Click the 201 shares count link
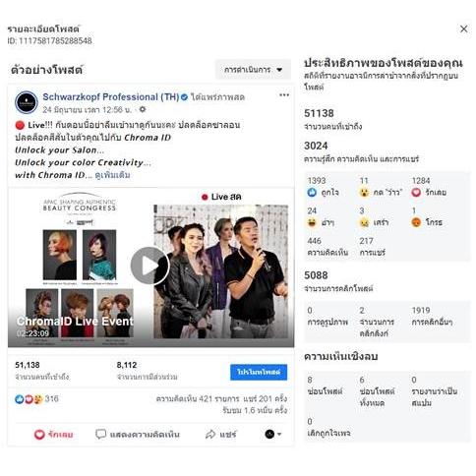This screenshot has height=476, width=476. pos(266,399)
